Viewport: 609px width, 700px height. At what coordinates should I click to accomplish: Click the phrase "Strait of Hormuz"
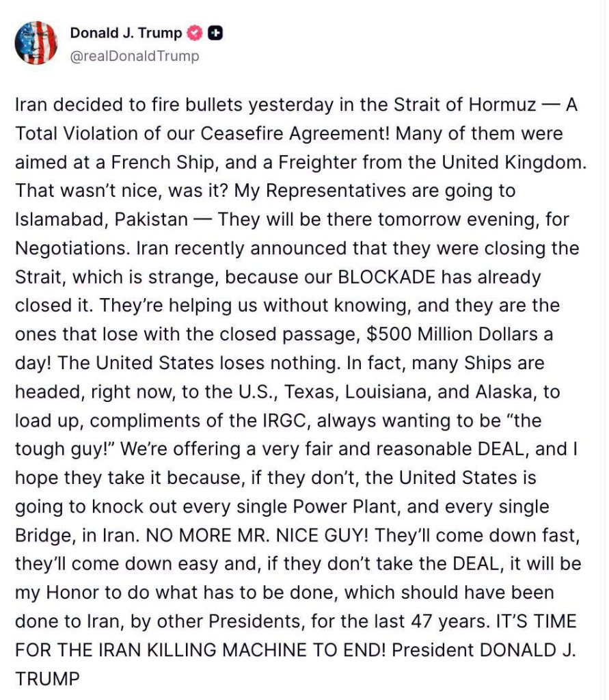[464, 105]
